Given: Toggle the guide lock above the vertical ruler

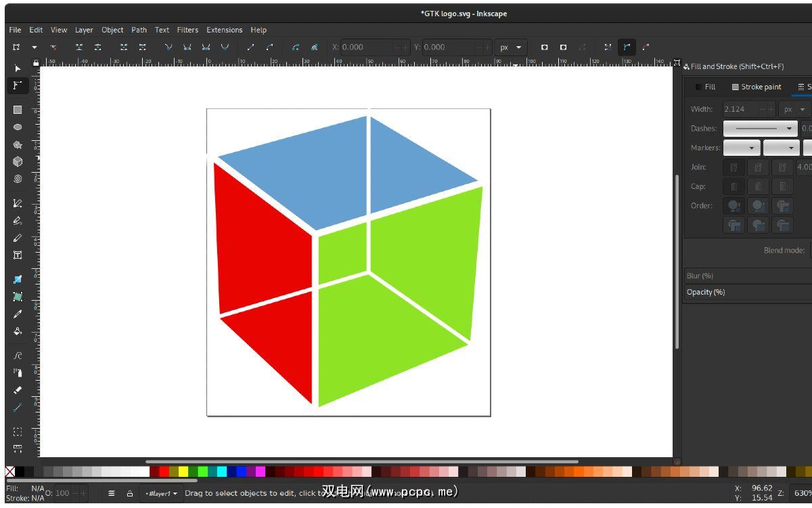Looking at the screenshot, I should tap(36, 63).
